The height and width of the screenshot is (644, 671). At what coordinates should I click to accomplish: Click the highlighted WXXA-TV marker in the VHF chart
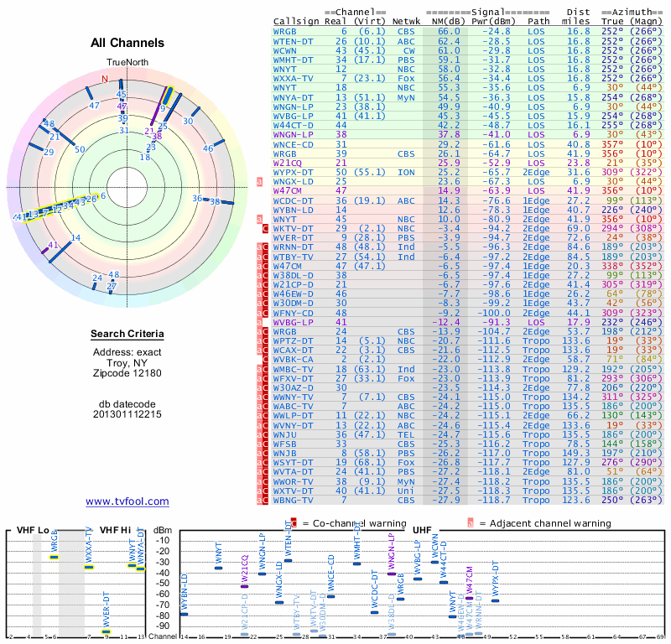[x=89, y=568]
